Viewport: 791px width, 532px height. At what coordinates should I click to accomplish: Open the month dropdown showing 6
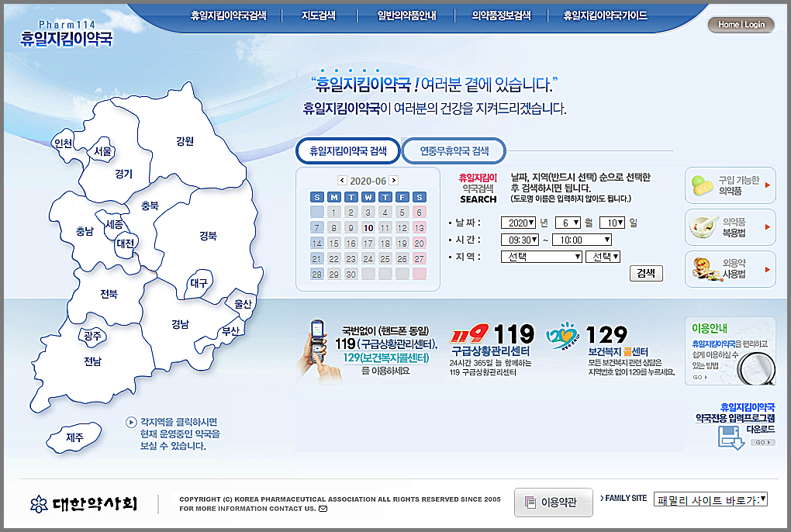click(568, 223)
